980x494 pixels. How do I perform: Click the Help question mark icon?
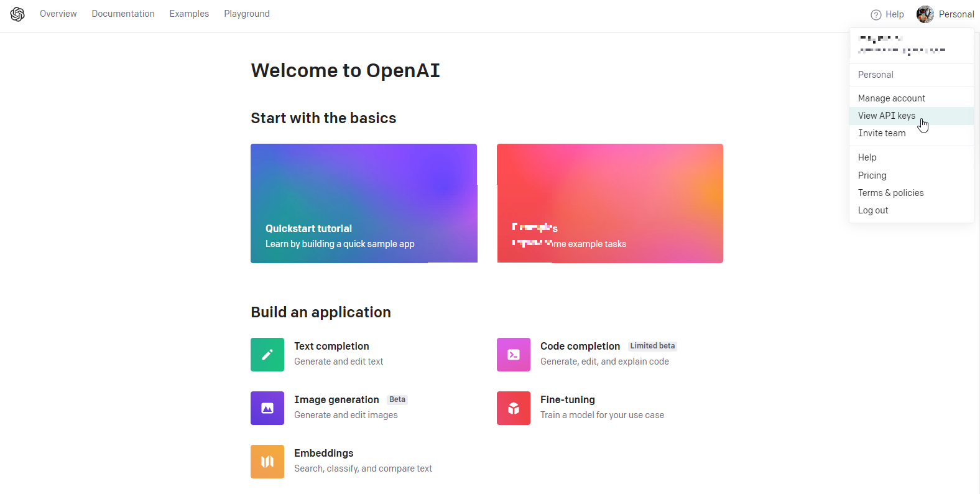pos(876,14)
